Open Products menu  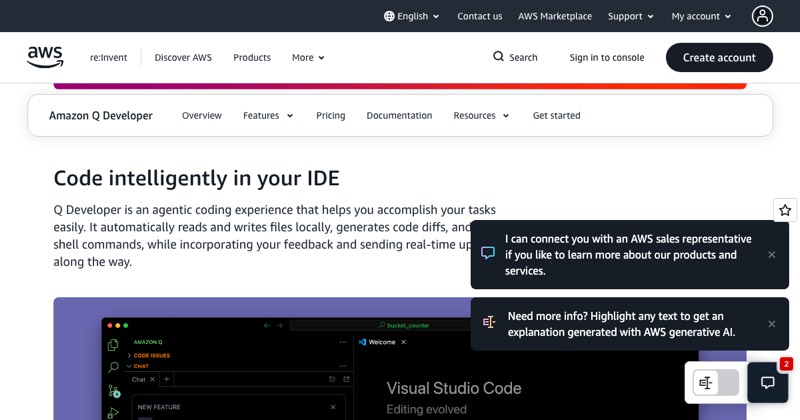click(x=252, y=58)
